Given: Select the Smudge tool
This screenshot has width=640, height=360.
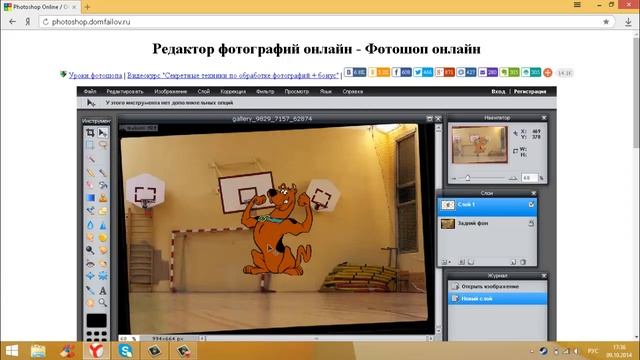Looking at the screenshot, I should pos(90,237).
